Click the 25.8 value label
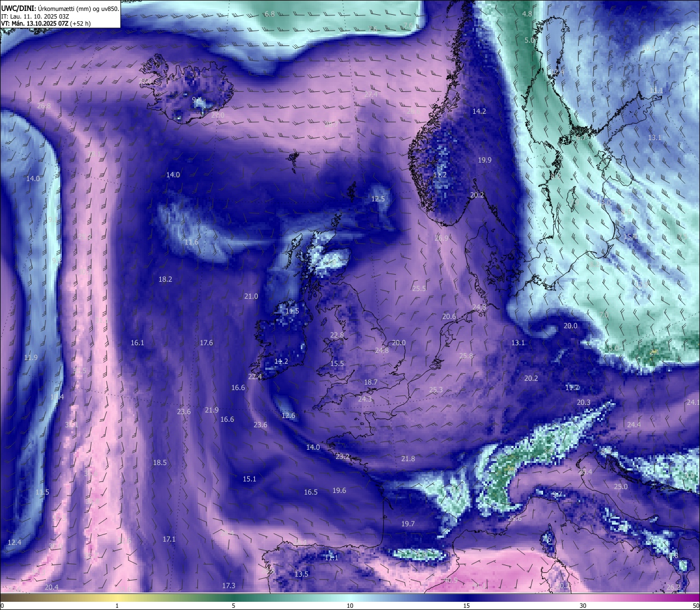 coord(466,356)
